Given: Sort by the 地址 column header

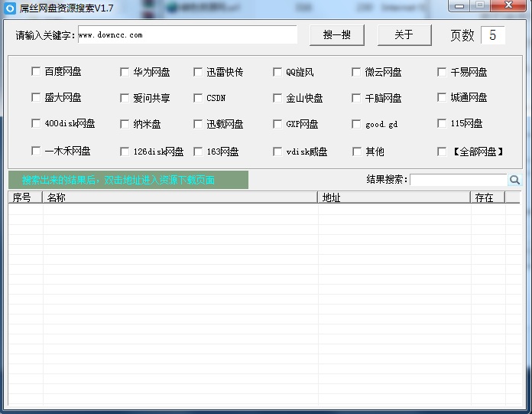Looking at the screenshot, I should pyautogui.click(x=394, y=197).
